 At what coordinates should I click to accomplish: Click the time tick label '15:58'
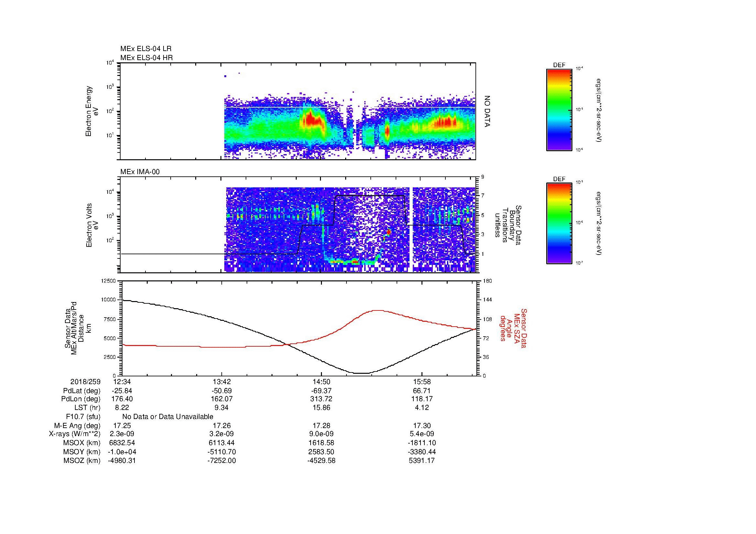click(x=422, y=382)
